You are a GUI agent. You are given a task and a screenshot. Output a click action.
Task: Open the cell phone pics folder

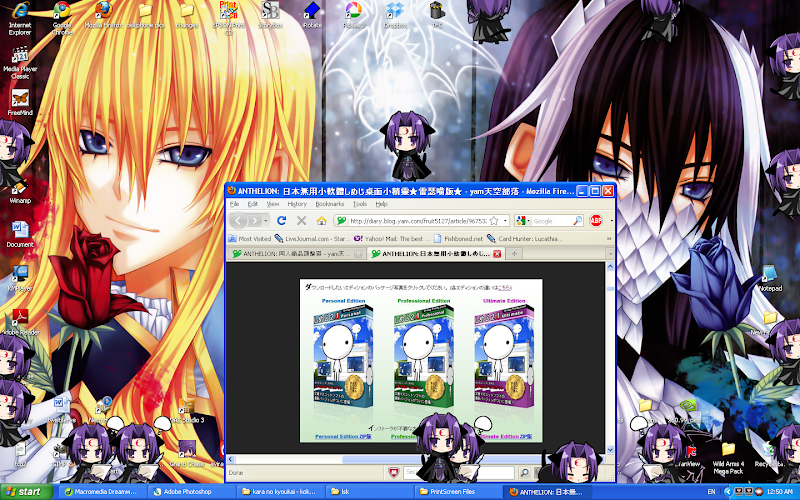145,14
